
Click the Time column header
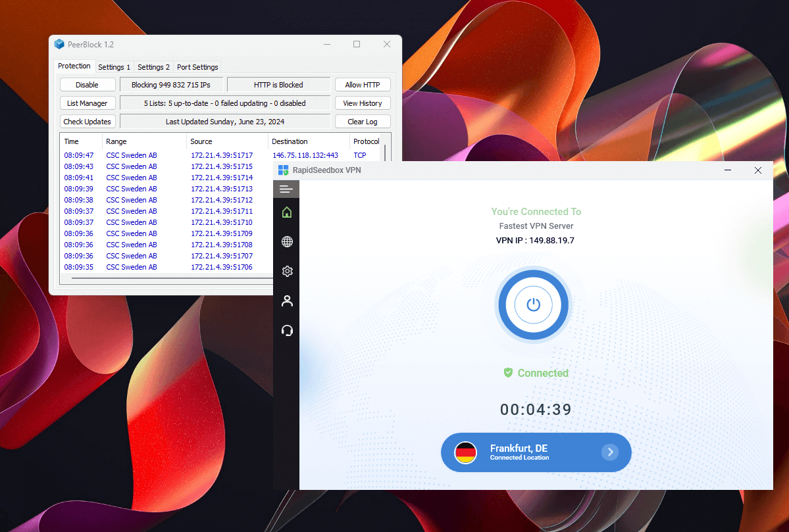pyautogui.click(x=81, y=141)
